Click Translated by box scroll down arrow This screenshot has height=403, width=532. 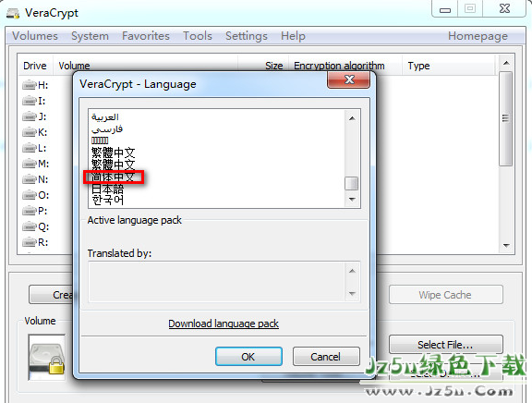click(352, 294)
